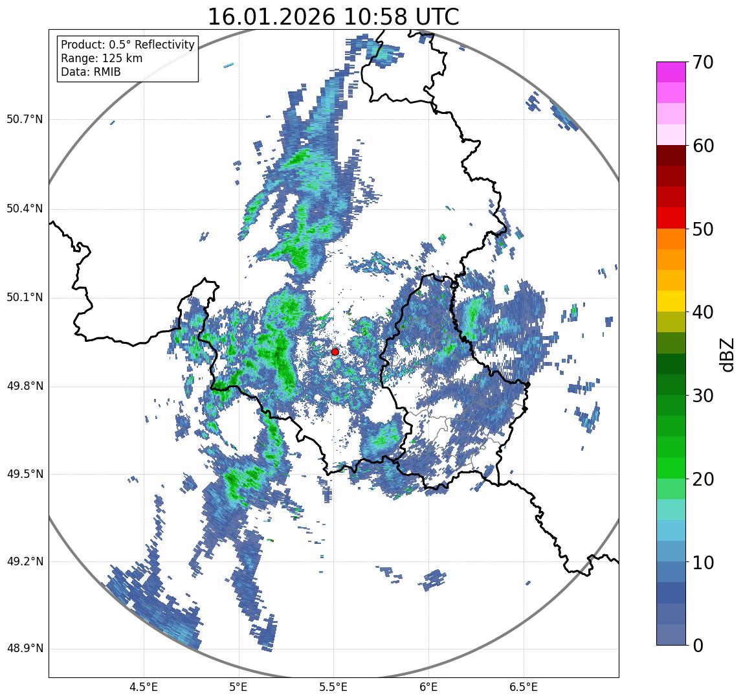
Task: Click the olive swatch just below 40
Action: coord(671,322)
